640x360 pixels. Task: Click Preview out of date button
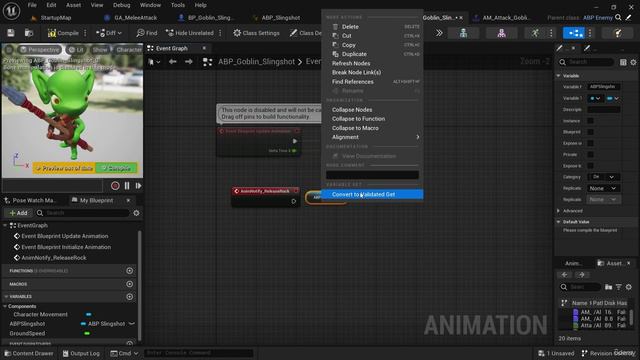pyautogui.click(x=64, y=168)
